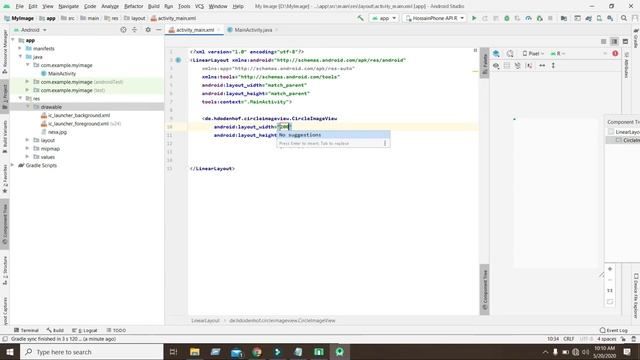Run the app with the green play icon
640x360 pixels.
pos(474,18)
